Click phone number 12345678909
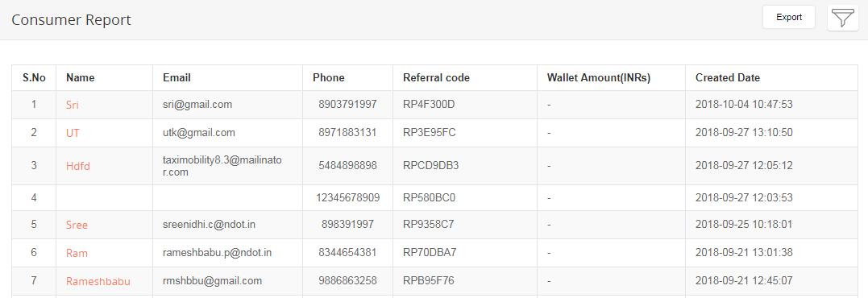The image size is (868, 298). click(x=347, y=197)
